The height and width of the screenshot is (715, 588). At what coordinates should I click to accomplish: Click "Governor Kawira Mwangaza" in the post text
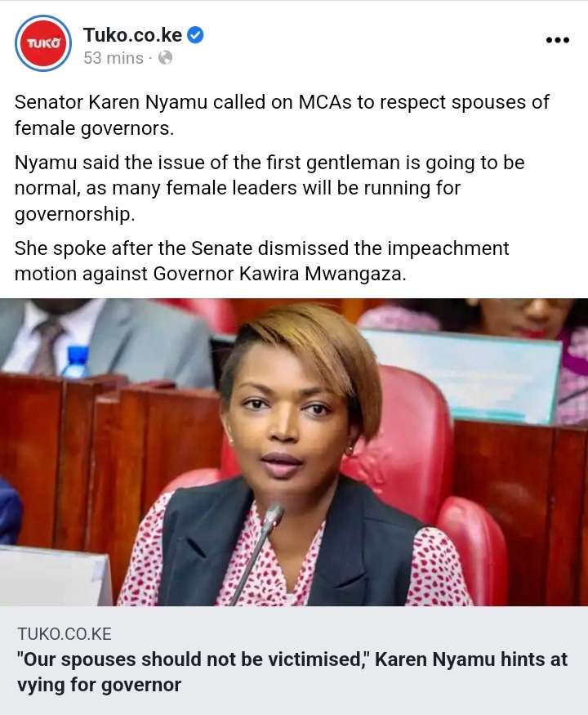pos(279,274)
